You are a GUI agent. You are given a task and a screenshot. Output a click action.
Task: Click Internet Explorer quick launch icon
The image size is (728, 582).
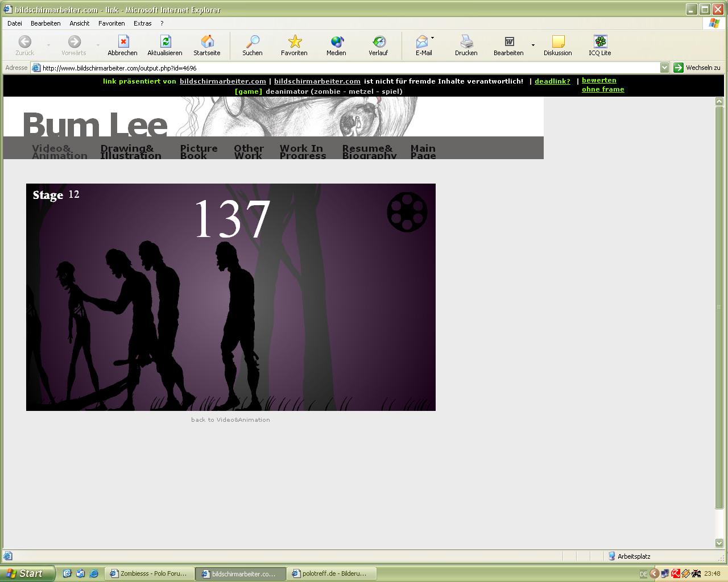94,574
